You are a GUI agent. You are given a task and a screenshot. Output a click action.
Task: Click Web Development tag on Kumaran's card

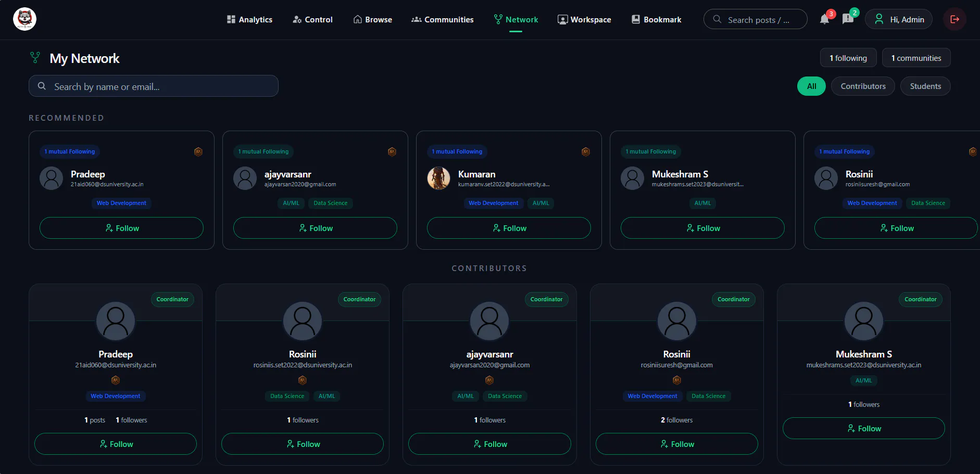point(493,203)
